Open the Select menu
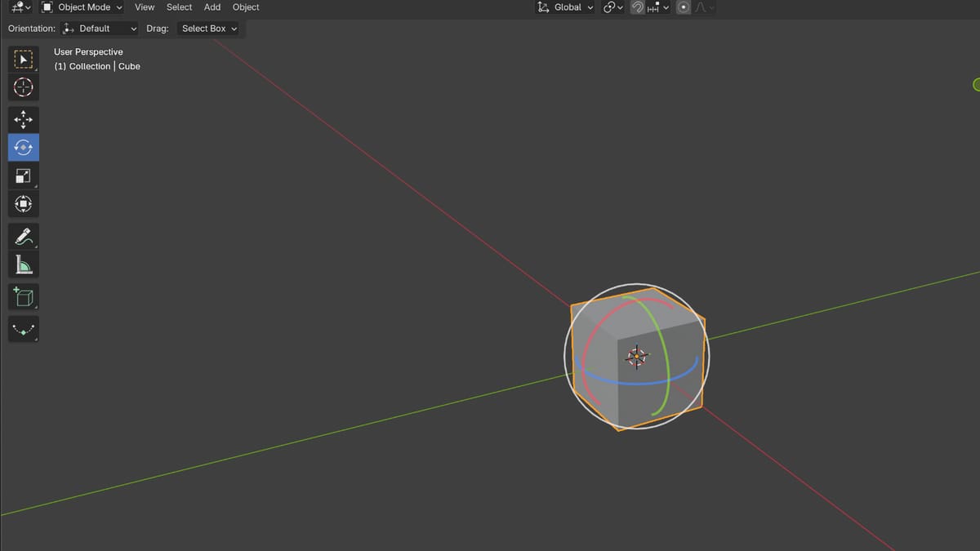The image size is (980, 551). coord(179,7)
